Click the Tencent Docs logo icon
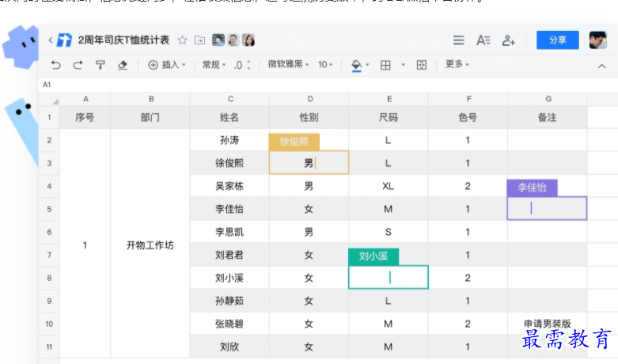 [64, 40]
